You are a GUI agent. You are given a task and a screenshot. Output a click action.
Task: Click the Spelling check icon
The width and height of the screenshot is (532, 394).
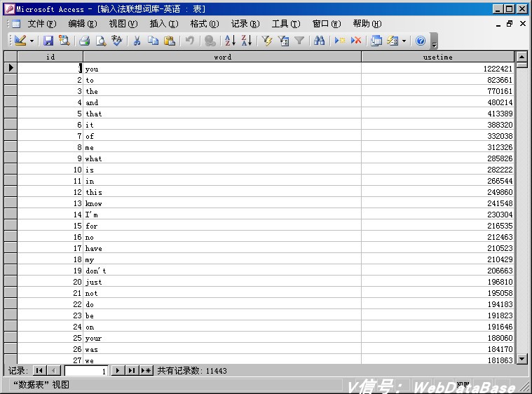tap(117, 41)
